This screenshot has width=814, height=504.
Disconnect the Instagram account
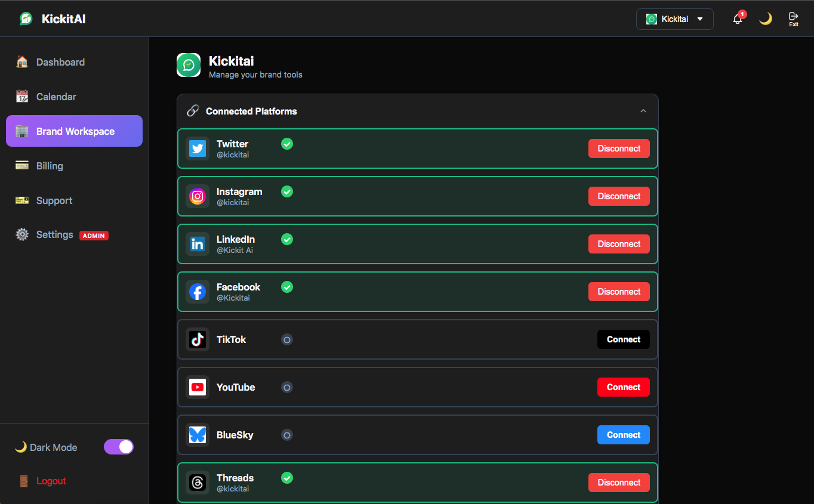(x=619, y=196)
